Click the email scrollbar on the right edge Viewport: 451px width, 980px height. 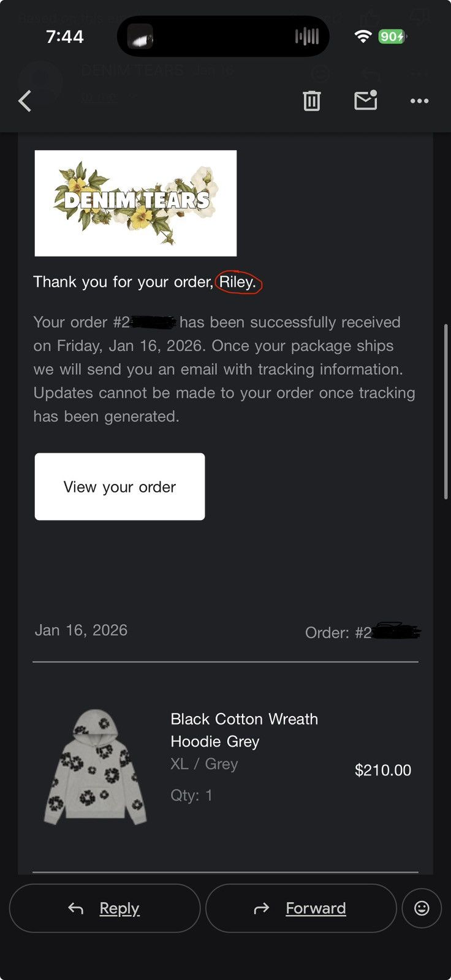(x=446, y=412)
